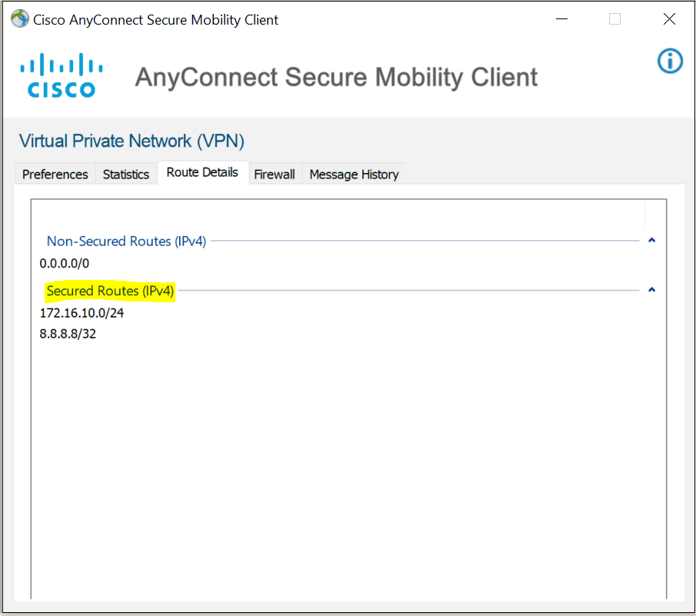
Task: Click the Non-Secured Routes (IPv4) heading
Action: [126, 241]
